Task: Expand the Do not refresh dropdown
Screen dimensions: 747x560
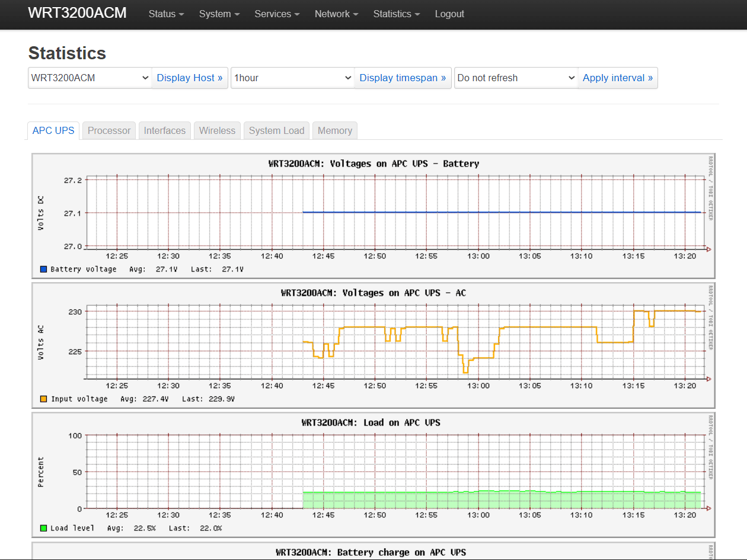Action: pos(516,78)
